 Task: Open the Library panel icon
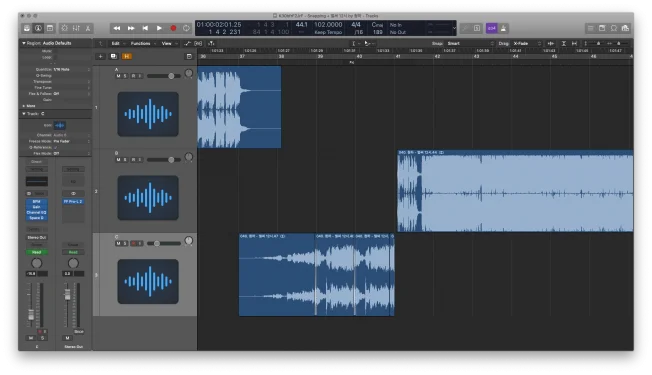pyautogui.click(x=27, y=28)
